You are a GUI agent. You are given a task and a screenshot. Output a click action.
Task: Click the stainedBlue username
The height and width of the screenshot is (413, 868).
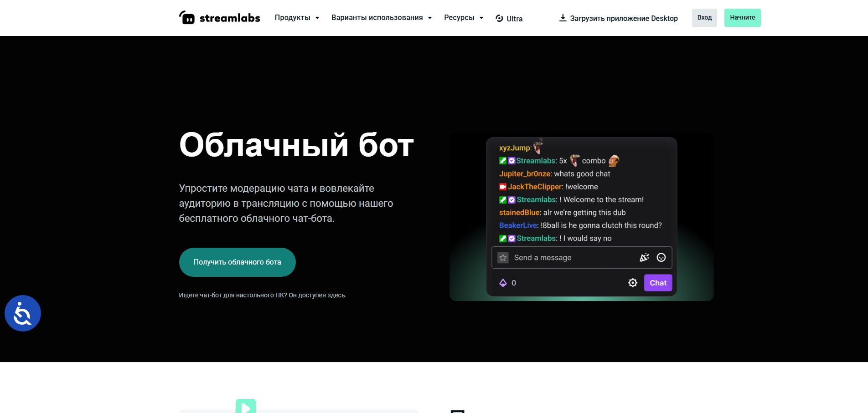coord(520,213)
